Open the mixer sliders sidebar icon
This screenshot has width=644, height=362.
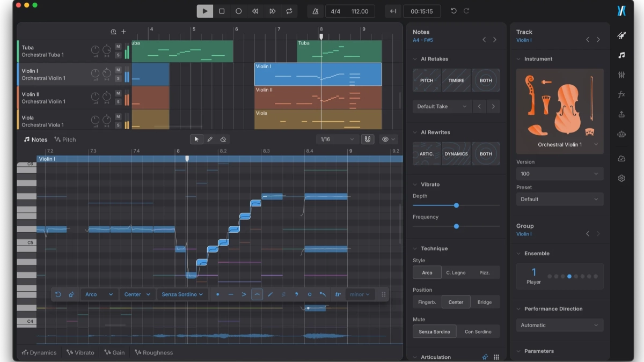tap(621, 75)
